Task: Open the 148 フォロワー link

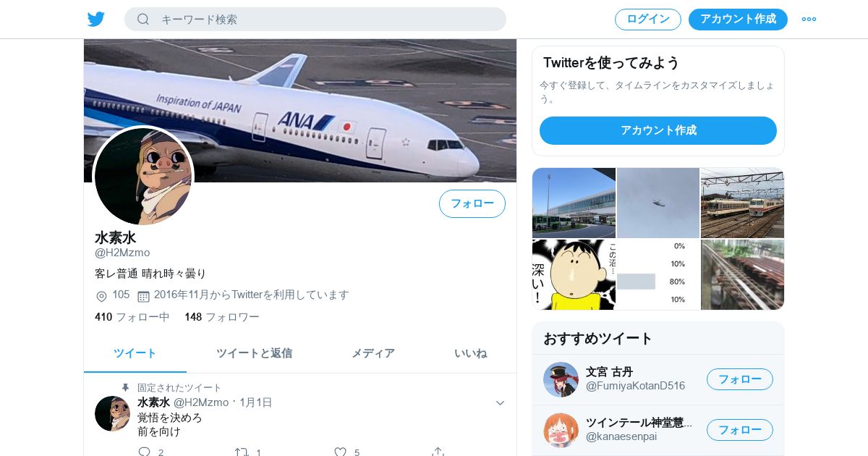Action: pos(222,317)
